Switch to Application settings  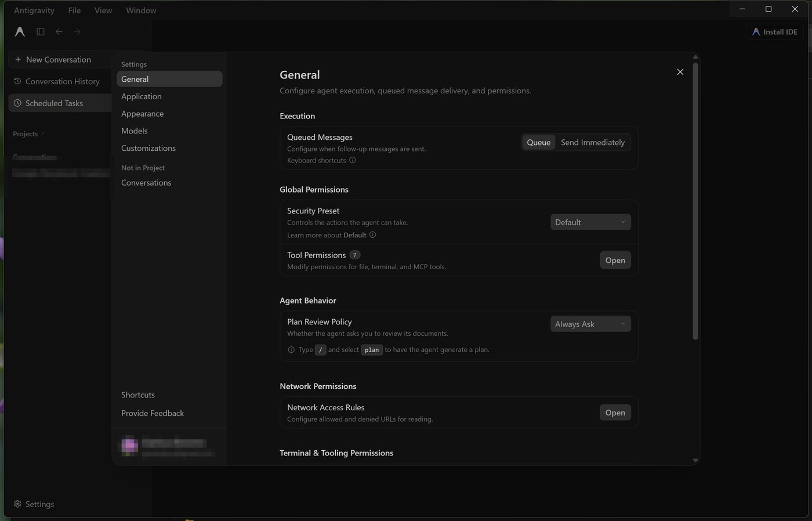(169, 96)
